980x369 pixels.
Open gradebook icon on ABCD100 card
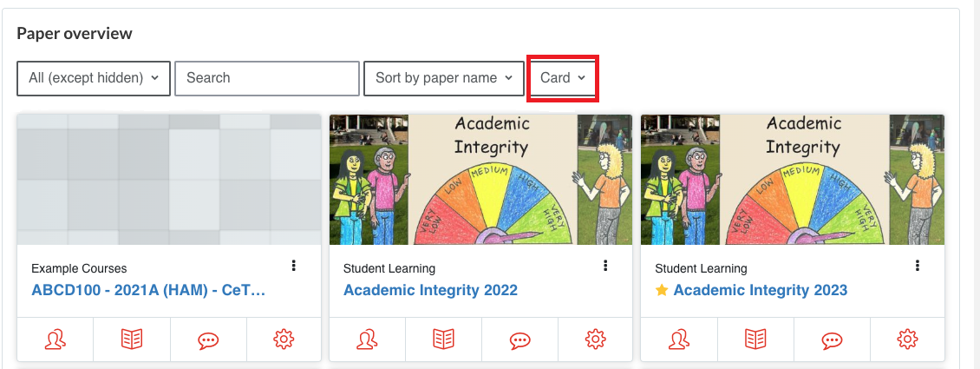click(x=132, y=339)
